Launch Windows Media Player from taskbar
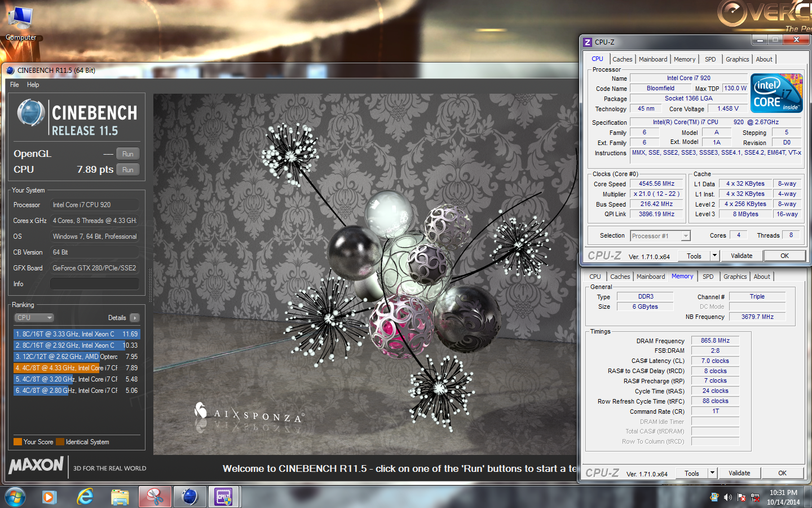 point(50,497)
